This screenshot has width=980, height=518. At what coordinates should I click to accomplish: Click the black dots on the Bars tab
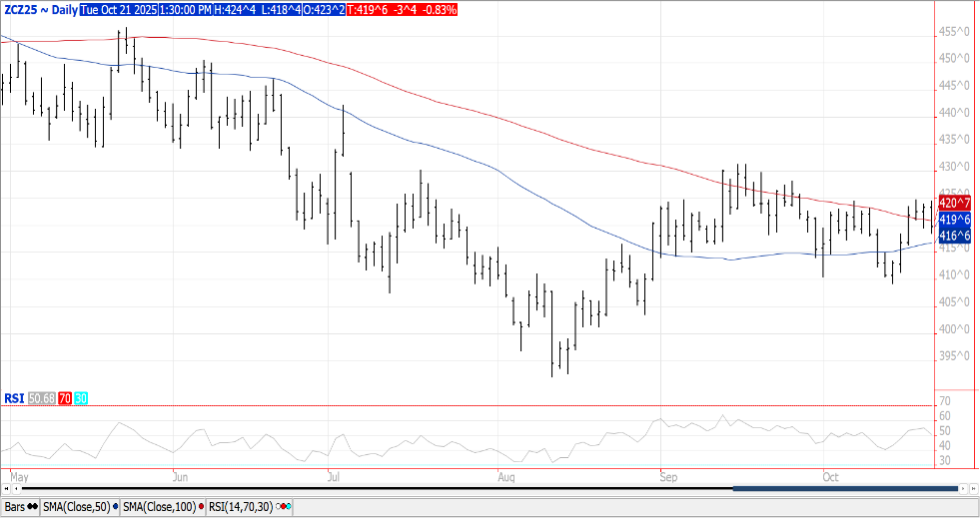(33, 508)
